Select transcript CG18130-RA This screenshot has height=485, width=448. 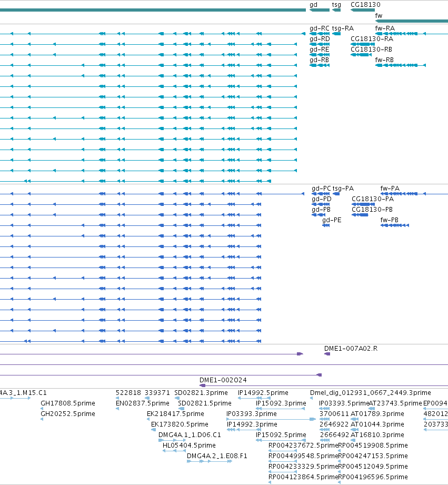[372, 39]
